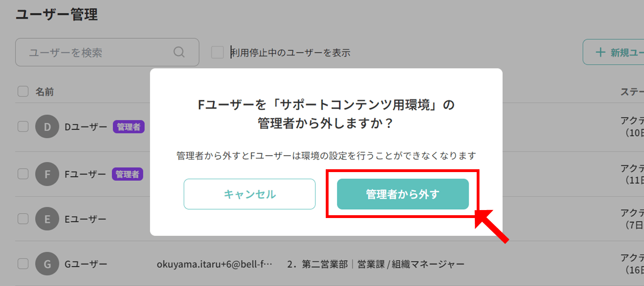Click the G user avatar icon

pyautogui.click(x=47, y=264)
